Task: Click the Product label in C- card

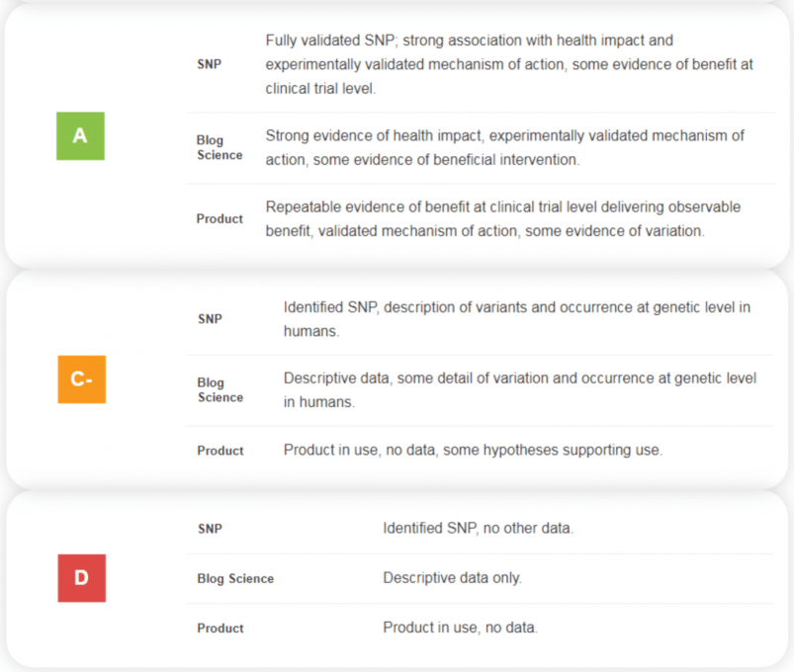Action: [x=221, y=451]
